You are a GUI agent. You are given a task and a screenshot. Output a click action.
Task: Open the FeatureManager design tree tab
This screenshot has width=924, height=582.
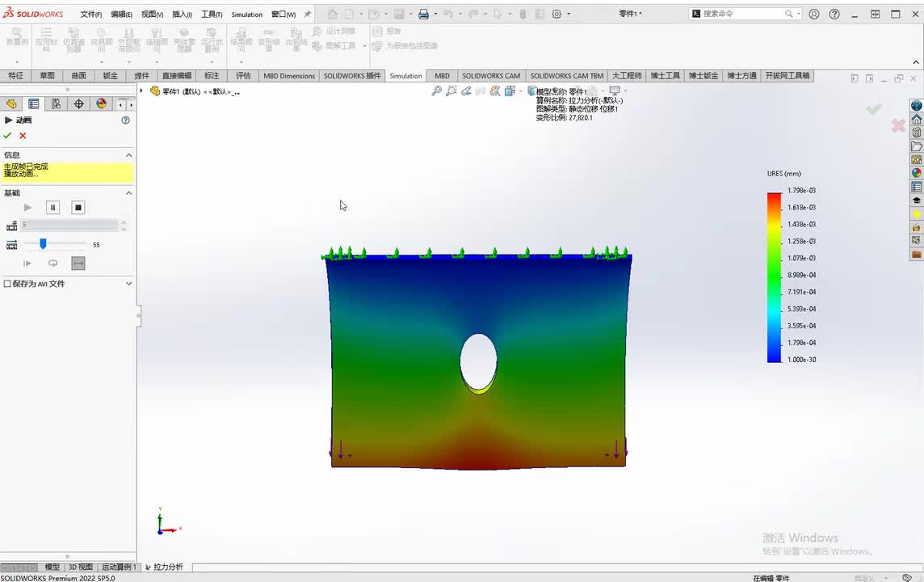pos(11,103)
